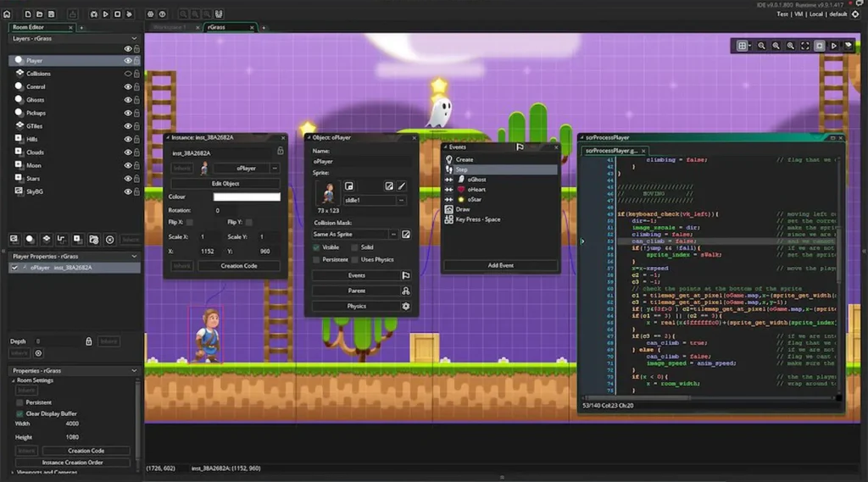Collapse the Properties - rGrass panel
This screenshot has height=482, width=868.
coord(134,371)
